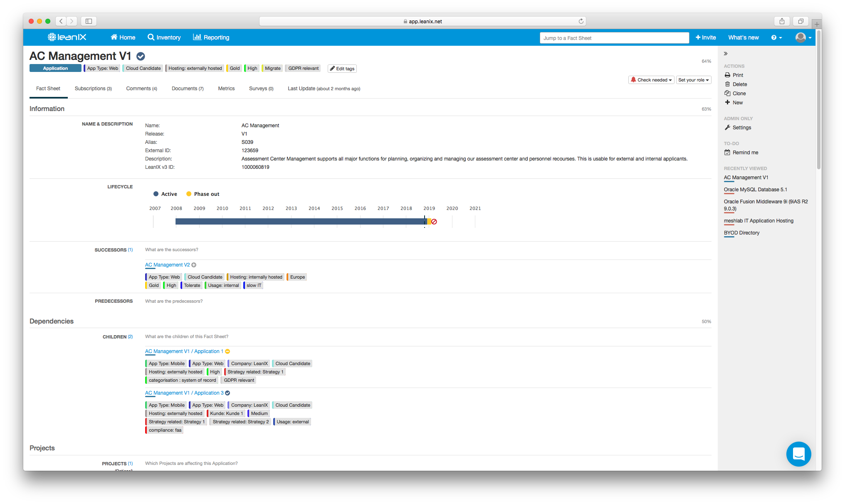Click the Application type badge

tap(55, 69)
